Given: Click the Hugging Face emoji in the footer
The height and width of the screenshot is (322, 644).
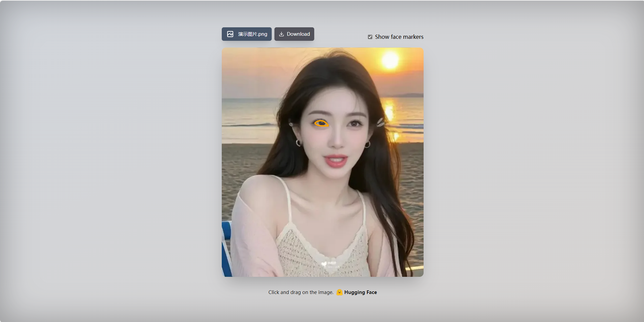Looking at the screenshot, I should tap(339, 292).
